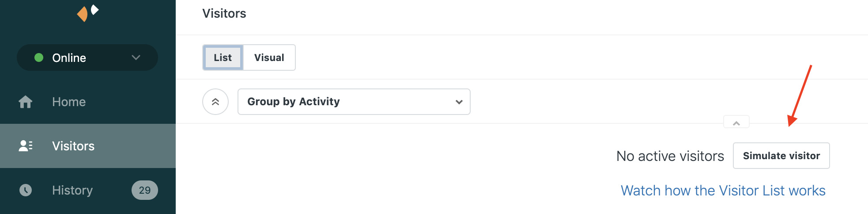Open the Online status dropdown

[x=87, y=57]
